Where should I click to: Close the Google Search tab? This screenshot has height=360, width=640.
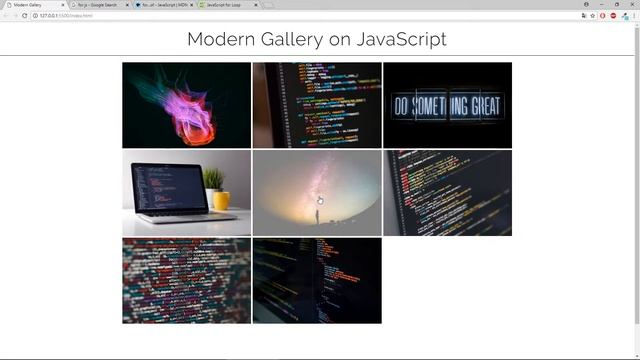point(127,5)
